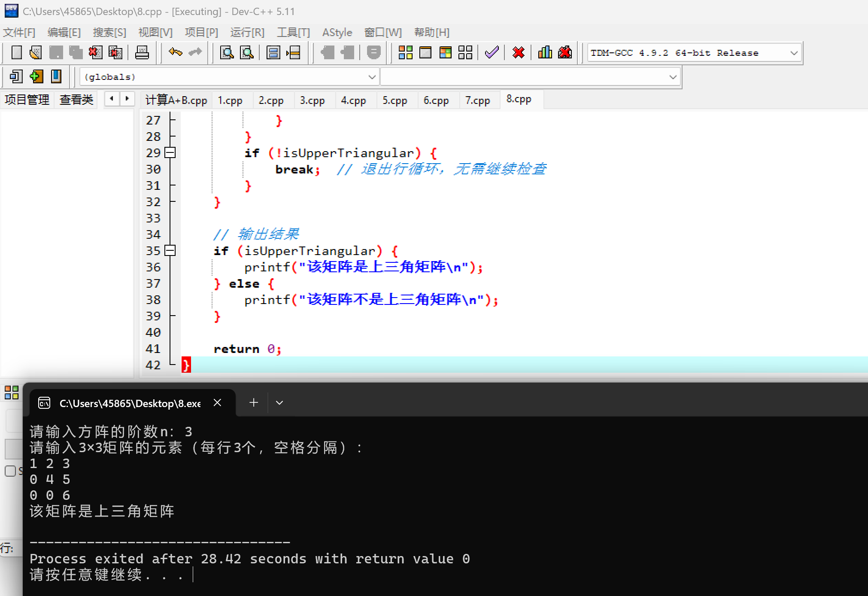This screenshot has width=868, height=596.
Task: Click the Find magnifier icon
Action: [227, 53]
